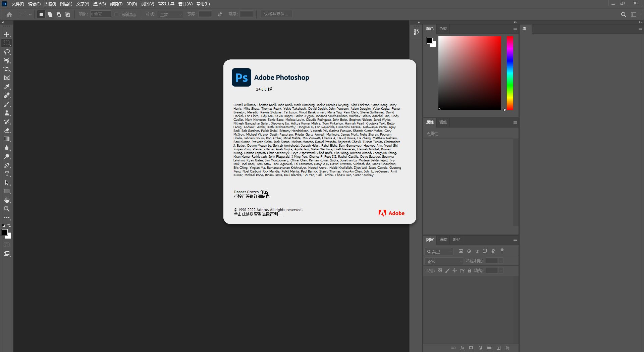Open the workspace switcher dropdown
The width and height of the screenshot is (644, 352).
coord(634,14)
